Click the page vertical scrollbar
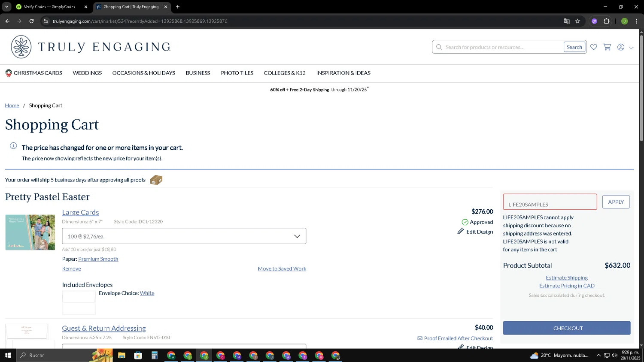 641,88
